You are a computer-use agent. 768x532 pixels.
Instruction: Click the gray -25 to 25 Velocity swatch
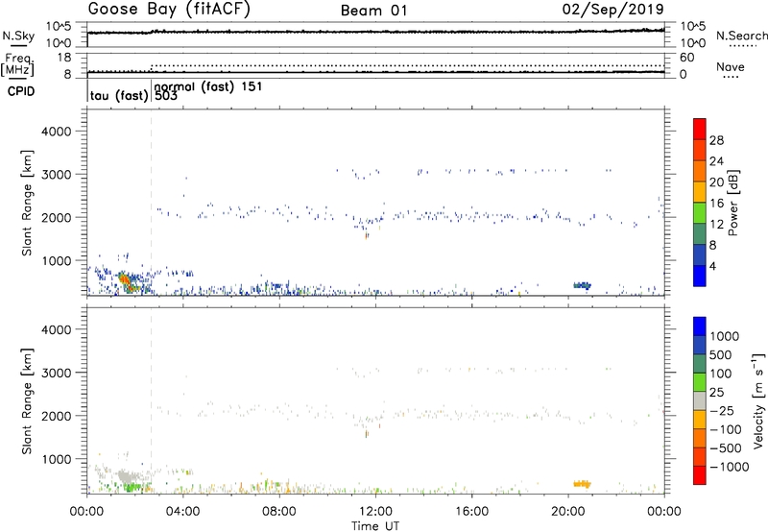700,401
